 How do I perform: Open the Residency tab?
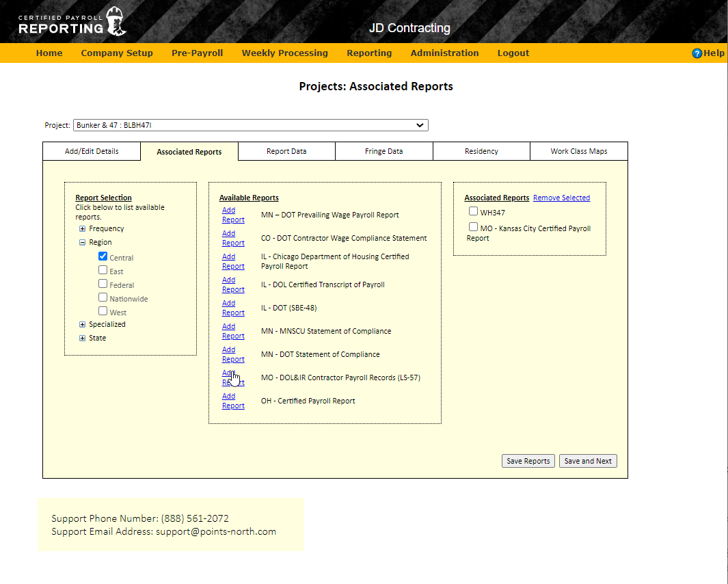tap(481, 151)
